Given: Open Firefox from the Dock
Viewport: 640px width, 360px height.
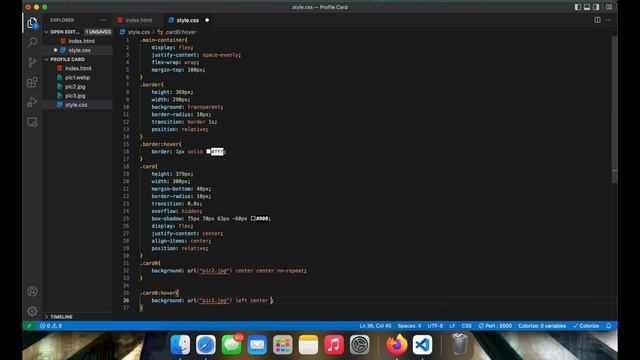Looking at the screenshot, I should (x=397, y=344).
